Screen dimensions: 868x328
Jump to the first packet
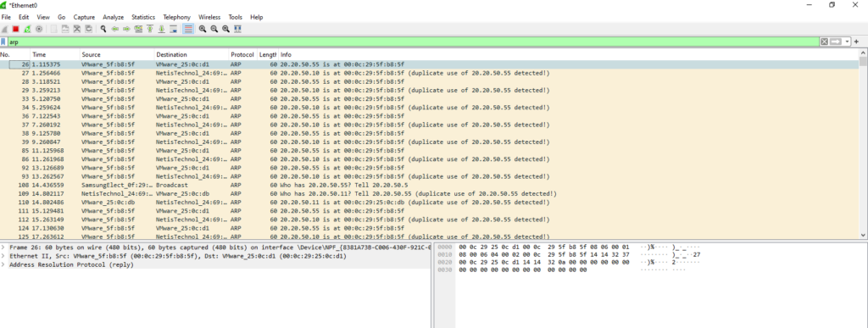tap(150, 29)
